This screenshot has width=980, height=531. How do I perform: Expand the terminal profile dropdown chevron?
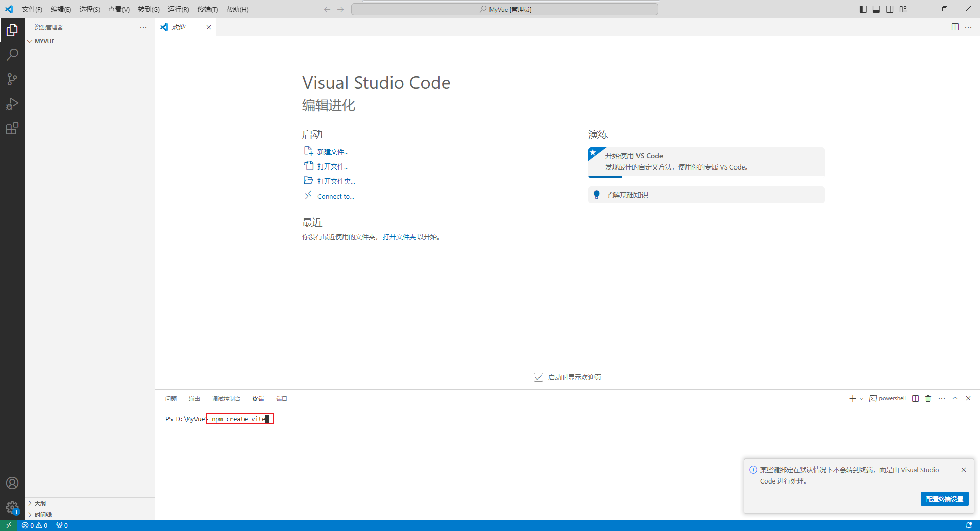861,399
